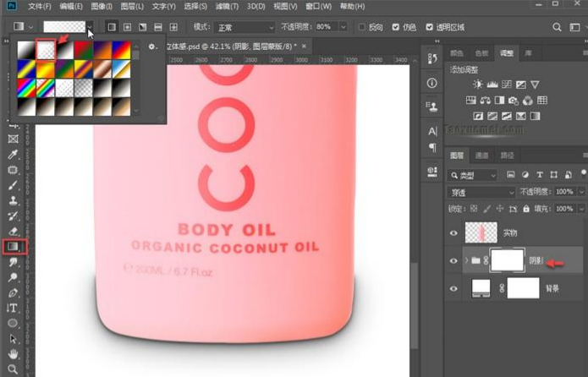Select the Gradient tool in the left toolbar

pyautogui.click(x=14, y=247)
